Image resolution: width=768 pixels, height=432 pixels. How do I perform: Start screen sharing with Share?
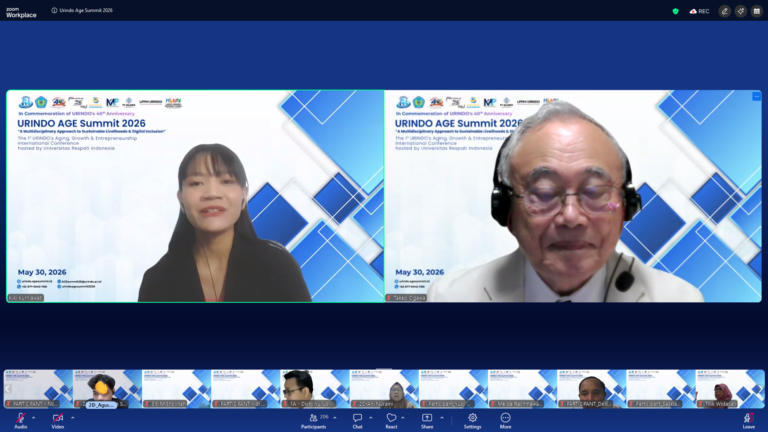coord(427,421)
